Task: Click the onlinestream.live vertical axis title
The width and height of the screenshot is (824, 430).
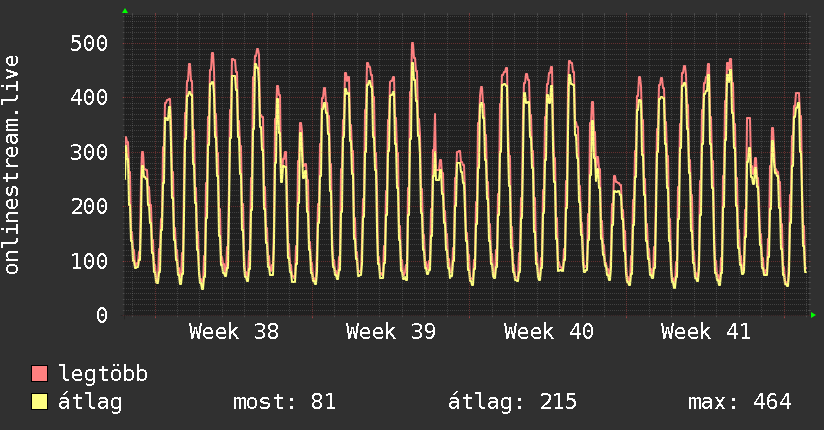Action: click(x=11, y=165)
